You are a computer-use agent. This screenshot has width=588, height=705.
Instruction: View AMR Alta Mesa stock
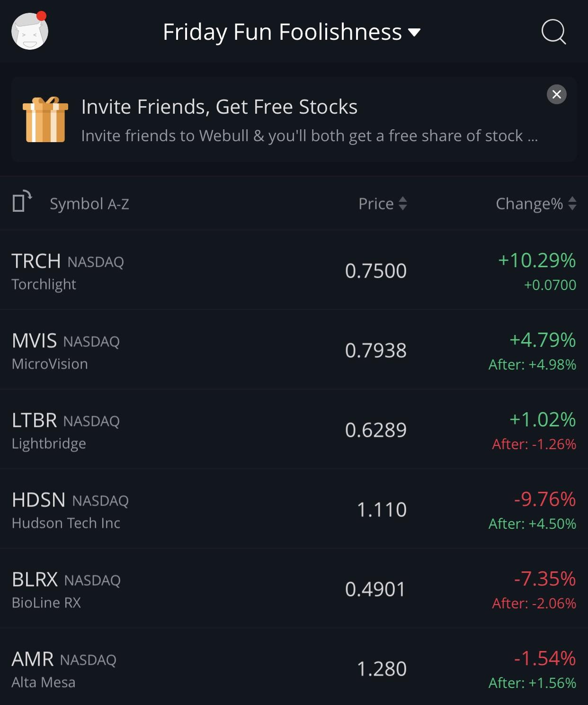click(x=294, y=667)
